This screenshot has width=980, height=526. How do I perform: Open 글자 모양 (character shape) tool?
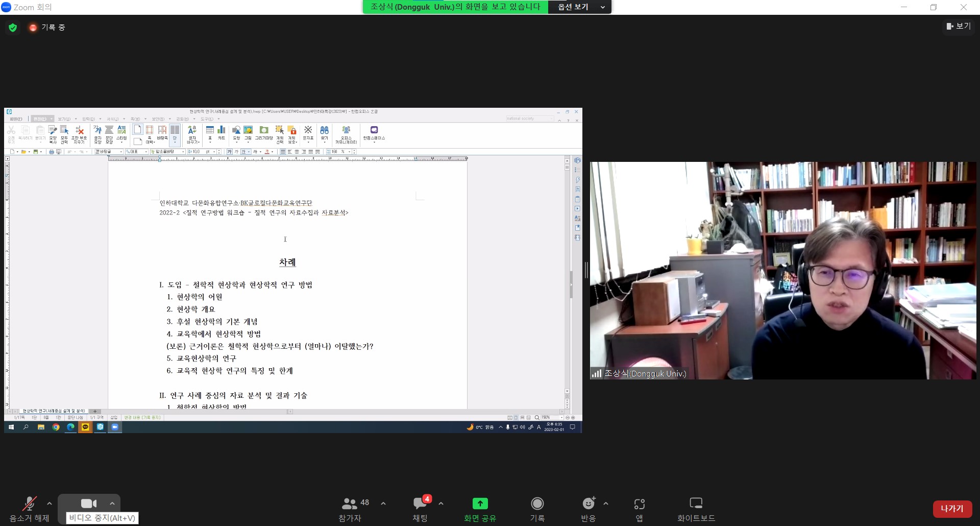point(97,134)
